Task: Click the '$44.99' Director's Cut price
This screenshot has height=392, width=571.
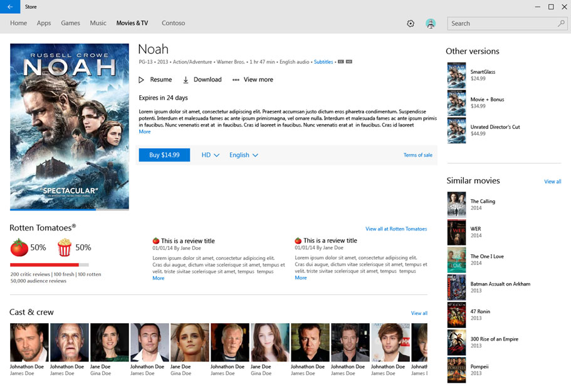Action: pos(478,133)
